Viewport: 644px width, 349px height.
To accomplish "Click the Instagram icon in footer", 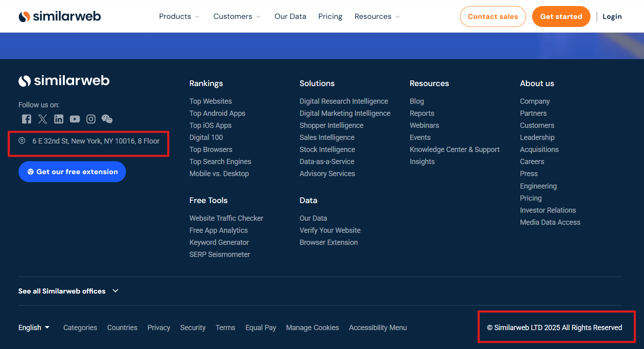I will (x=91, y=119).
